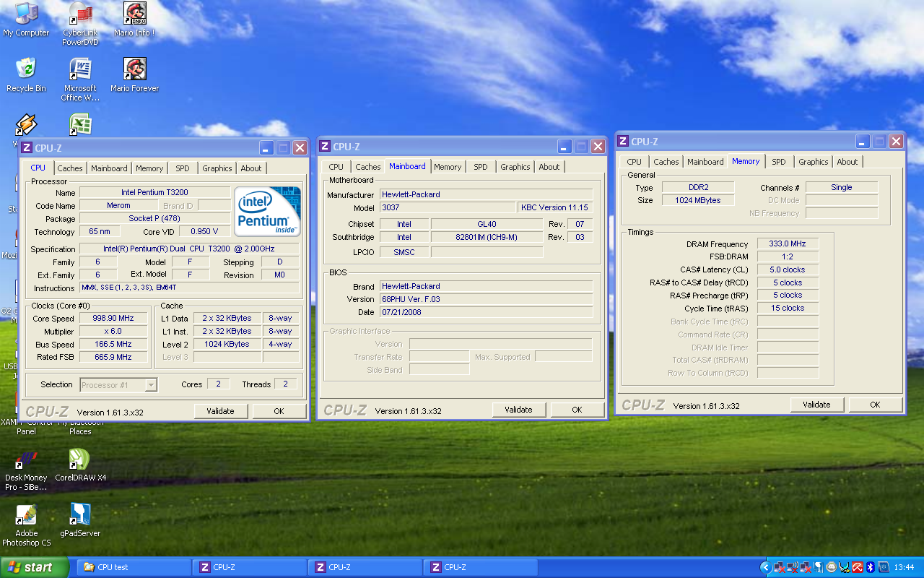
Task: Click Level 2 cache 1024 KBytes value
Action: pyautogui.click(x=227, y=345)
